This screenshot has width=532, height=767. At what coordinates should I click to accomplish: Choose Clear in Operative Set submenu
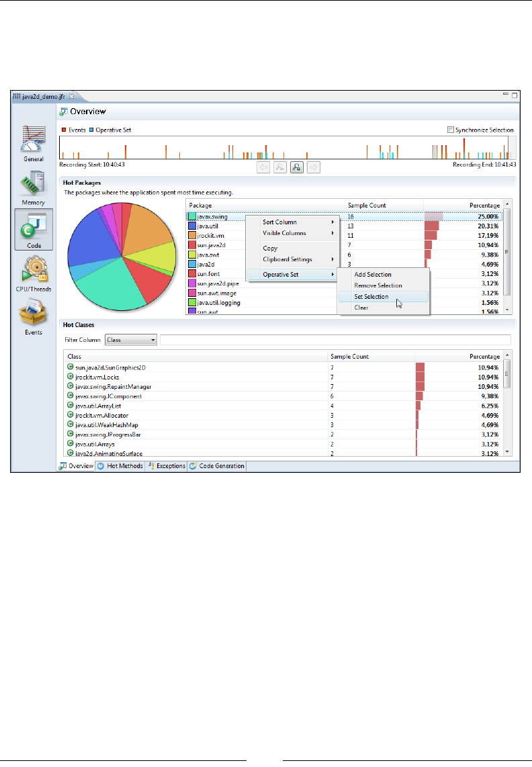click(x=384, y=308)
